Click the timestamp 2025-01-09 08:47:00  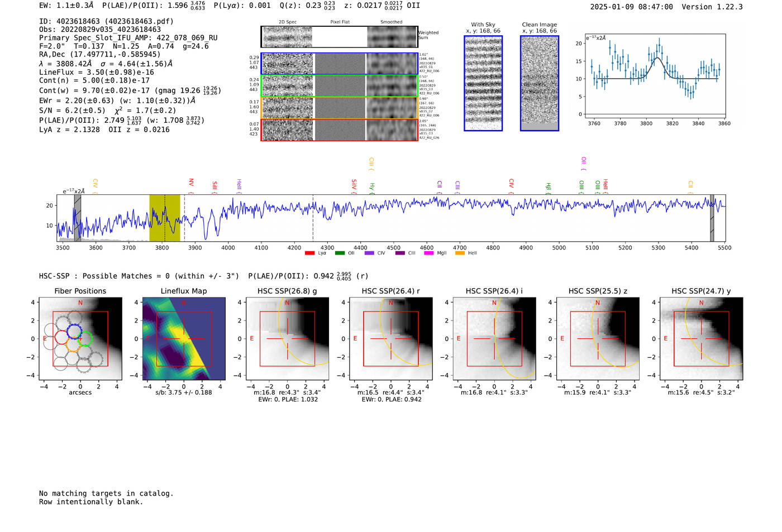pos(632,7)
